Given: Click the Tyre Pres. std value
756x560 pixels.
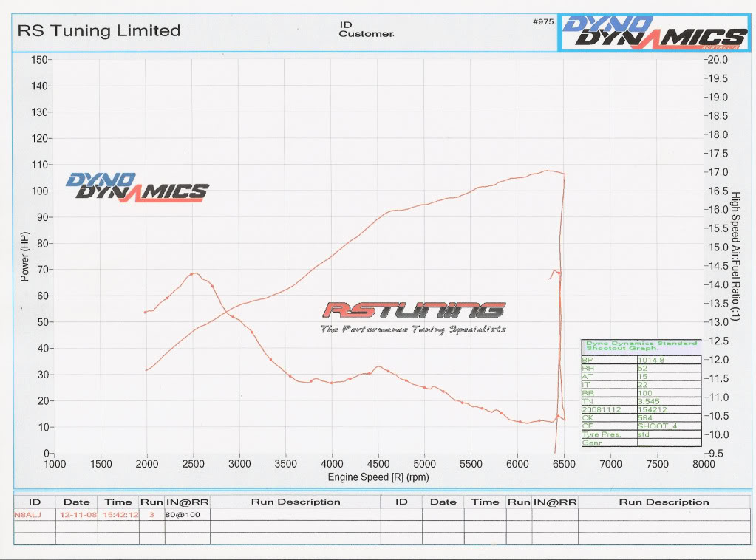Looking at the screenshot, I should click(644, 434).
